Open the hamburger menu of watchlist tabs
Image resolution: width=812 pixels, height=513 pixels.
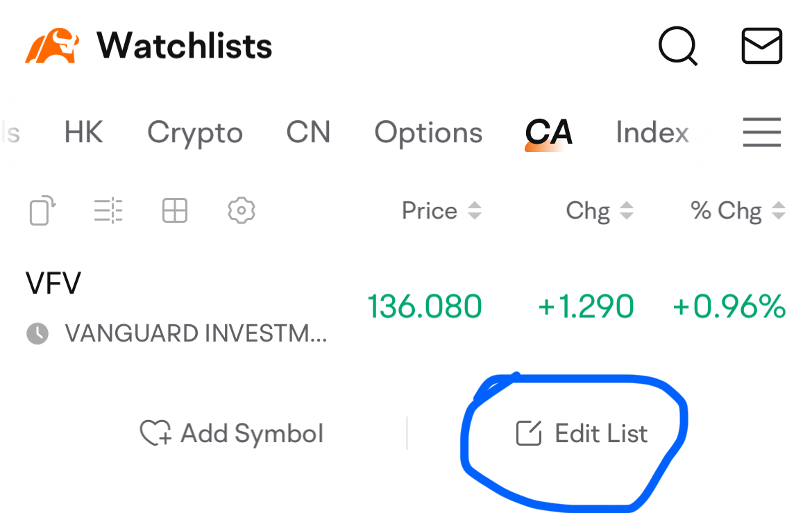coord(762,132)
